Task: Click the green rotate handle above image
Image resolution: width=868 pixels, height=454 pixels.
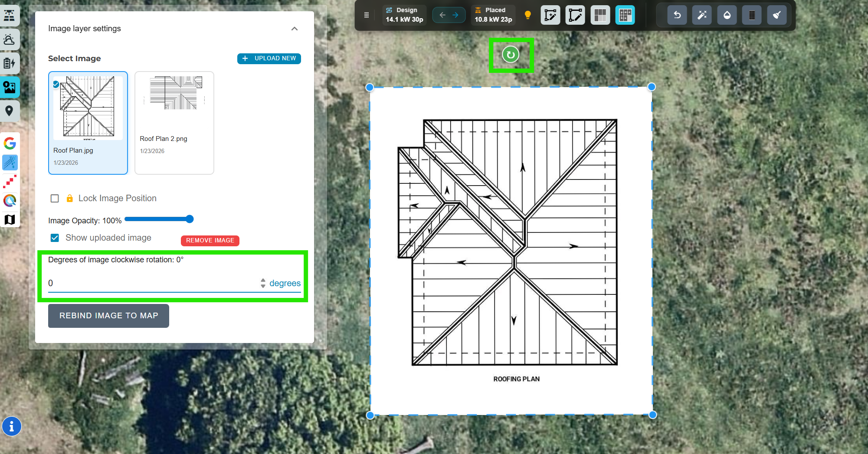Action: [x=511, y=55]
